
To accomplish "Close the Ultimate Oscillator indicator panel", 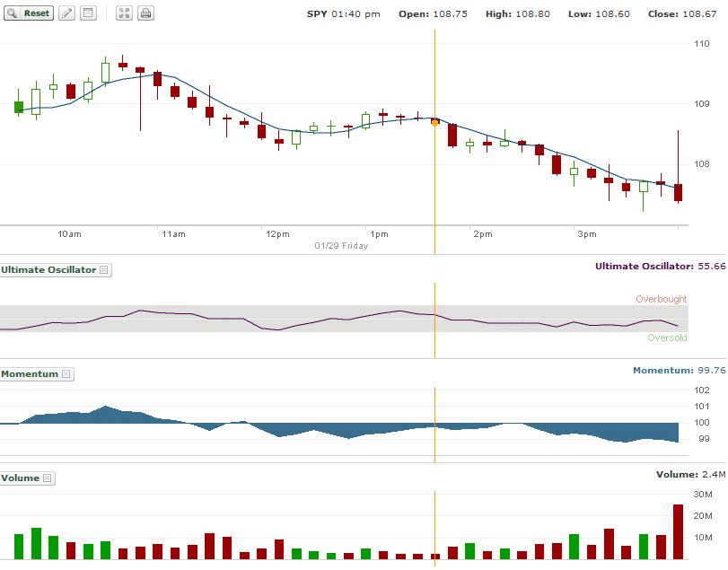I will click(x=104, y=269).
